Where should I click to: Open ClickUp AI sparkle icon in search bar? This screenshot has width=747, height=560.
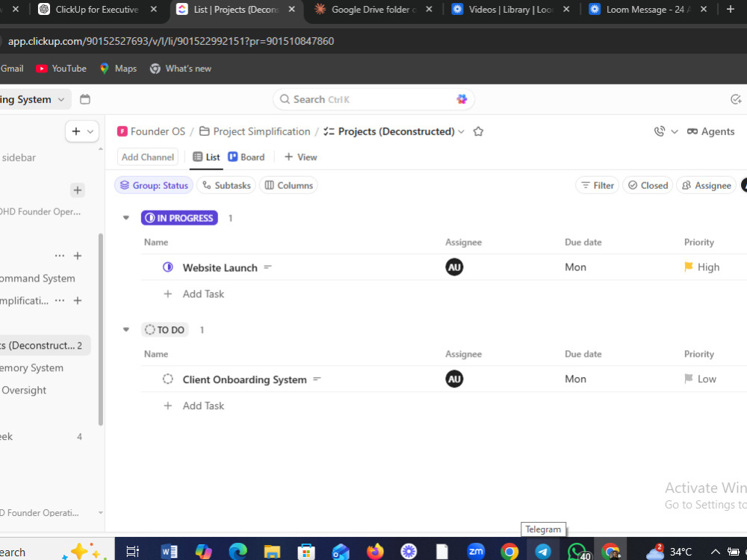click(461, 99)
